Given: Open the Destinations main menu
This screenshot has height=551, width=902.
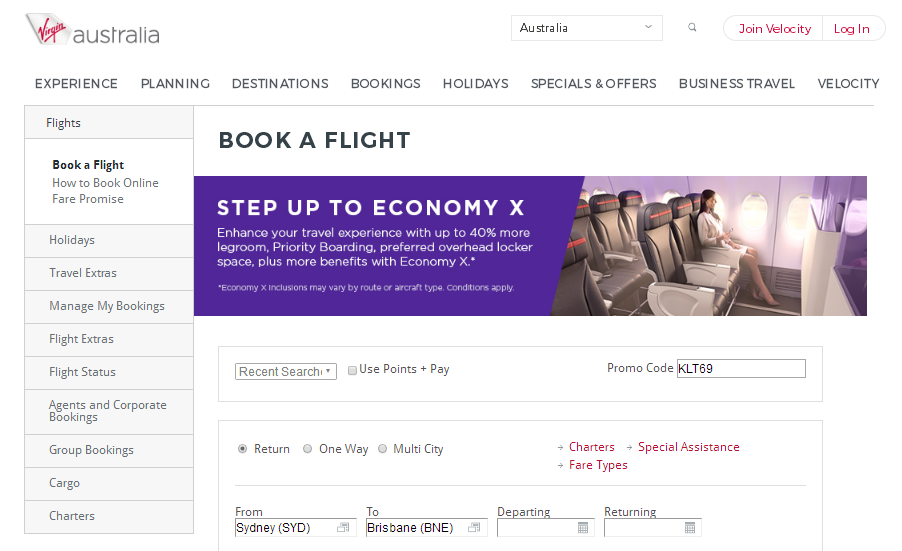Looking at the screenshot, I should [280, 84].
